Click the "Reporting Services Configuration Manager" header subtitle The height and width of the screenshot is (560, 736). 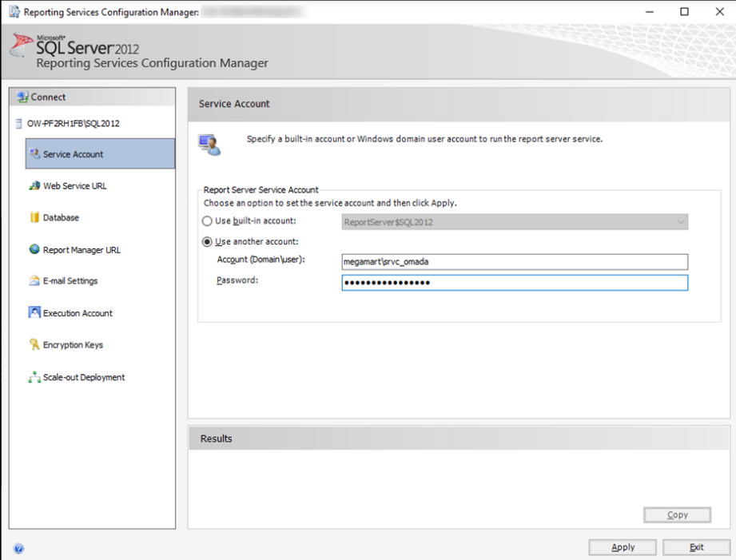click(153, 63)
